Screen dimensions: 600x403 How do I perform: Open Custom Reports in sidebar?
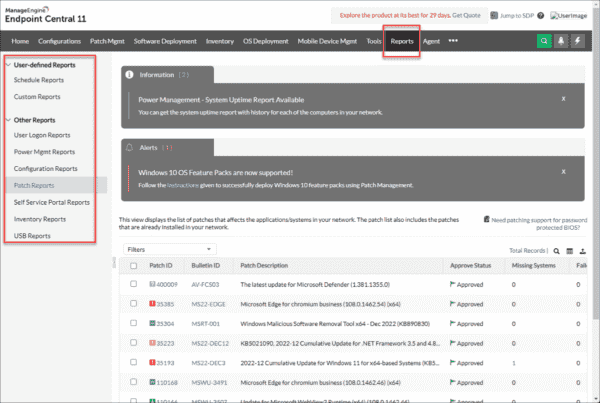37,97
